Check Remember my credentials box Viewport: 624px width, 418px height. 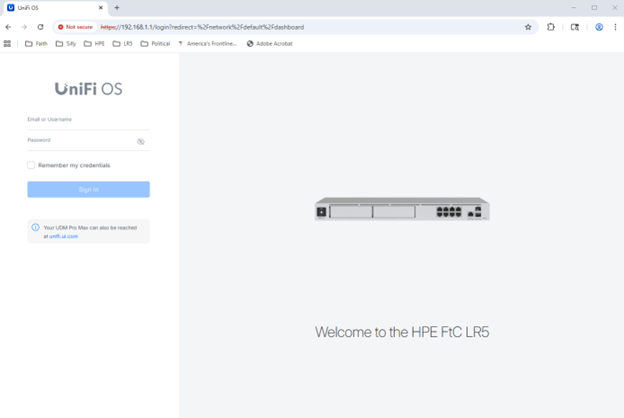(x=31, y=165)
